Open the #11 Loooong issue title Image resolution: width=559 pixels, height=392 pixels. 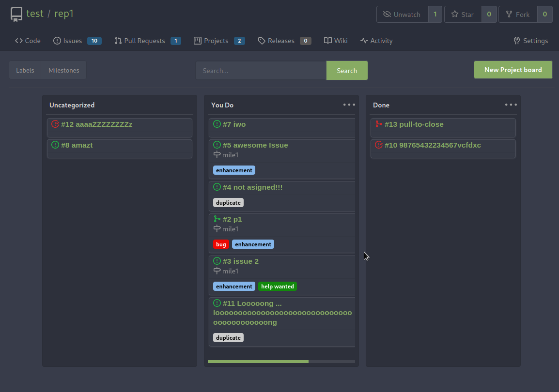point(282,313)
